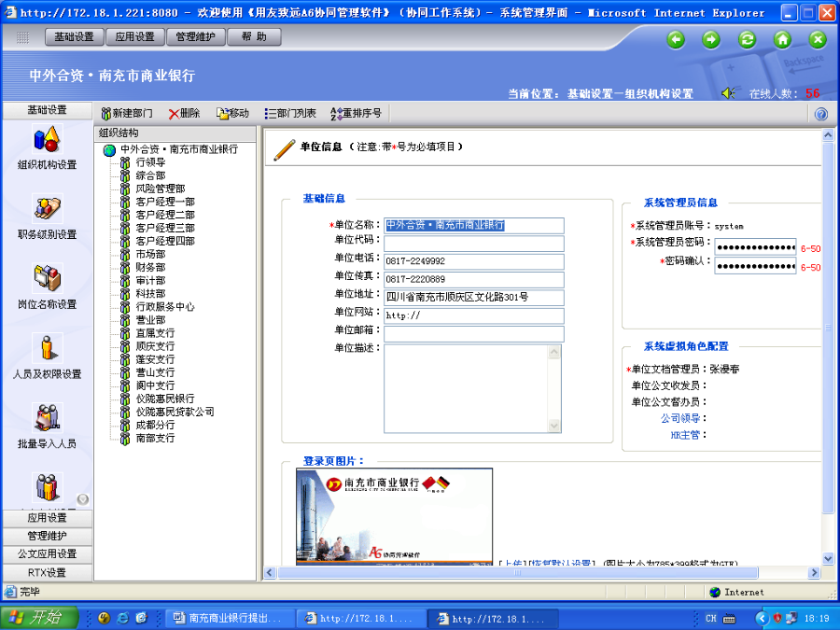Open 组织机构设置 in the sidebar
This screenshot has height=630, width=840.
click(x=48, y=147)
